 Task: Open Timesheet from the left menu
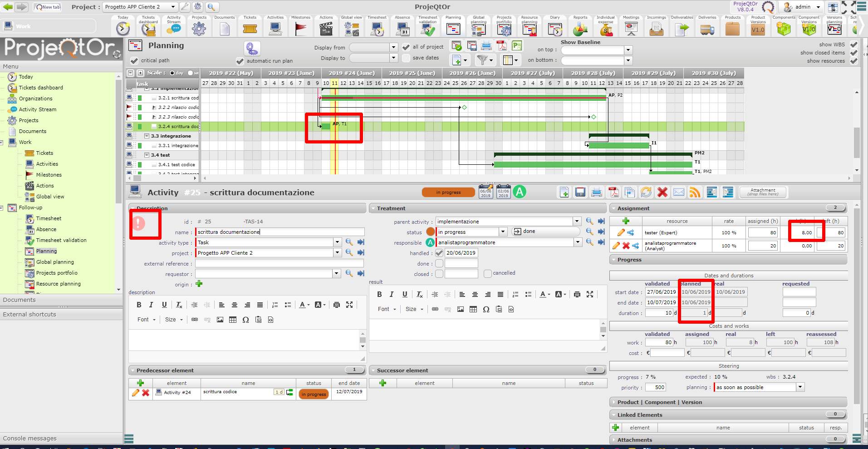49,218
